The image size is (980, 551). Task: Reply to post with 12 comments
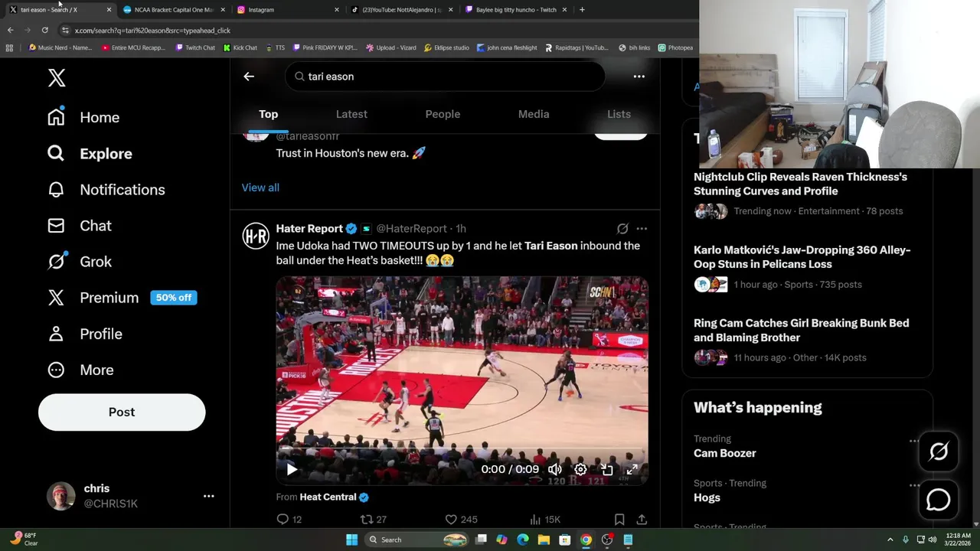(x=289, y=520)
